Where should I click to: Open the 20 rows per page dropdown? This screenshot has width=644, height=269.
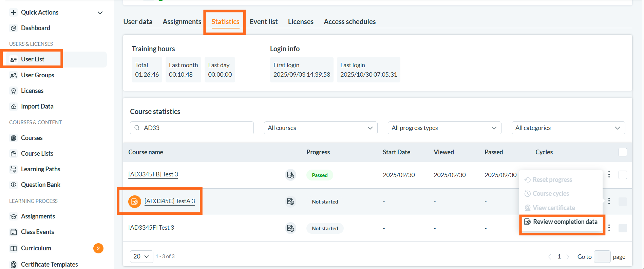(141, 256)
